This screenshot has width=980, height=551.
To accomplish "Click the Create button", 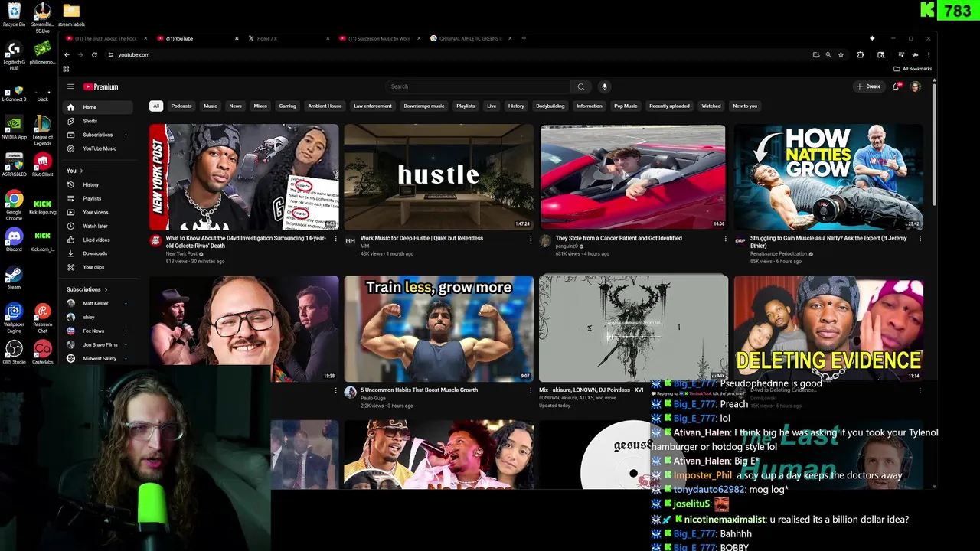I will click(869, 86).
